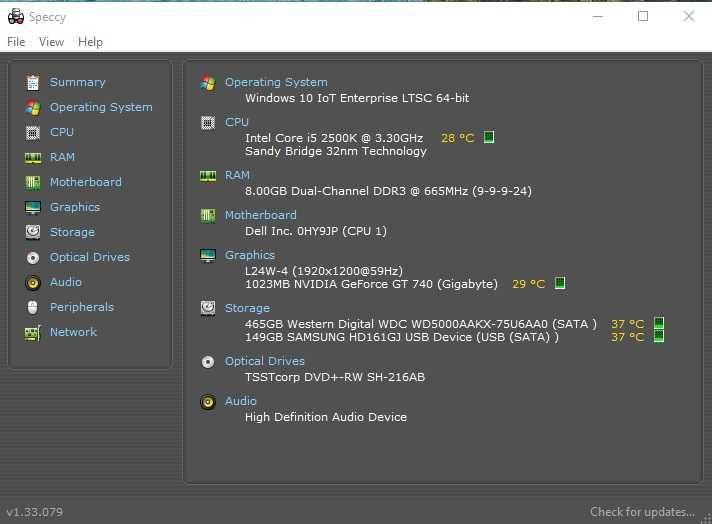Viewport: 712px width, 524px height.
Task: Click Check for updates link
Action: coord(641,512)
